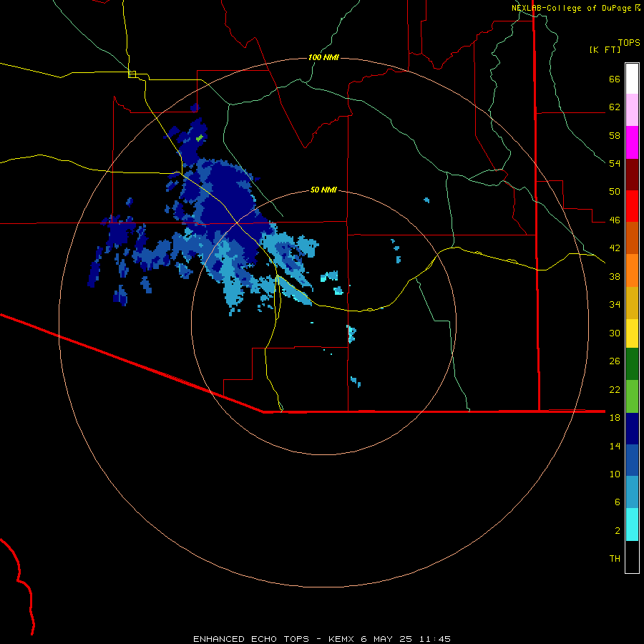Click the '[K FT]' units label
The height and width of the screenshot is (644, 644).
click(x=605, y=50)
